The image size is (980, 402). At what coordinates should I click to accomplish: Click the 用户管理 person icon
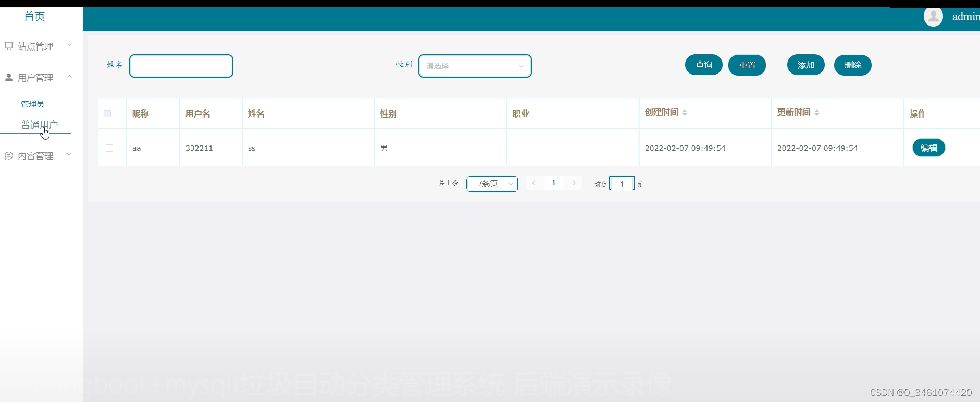pos(9,77)
